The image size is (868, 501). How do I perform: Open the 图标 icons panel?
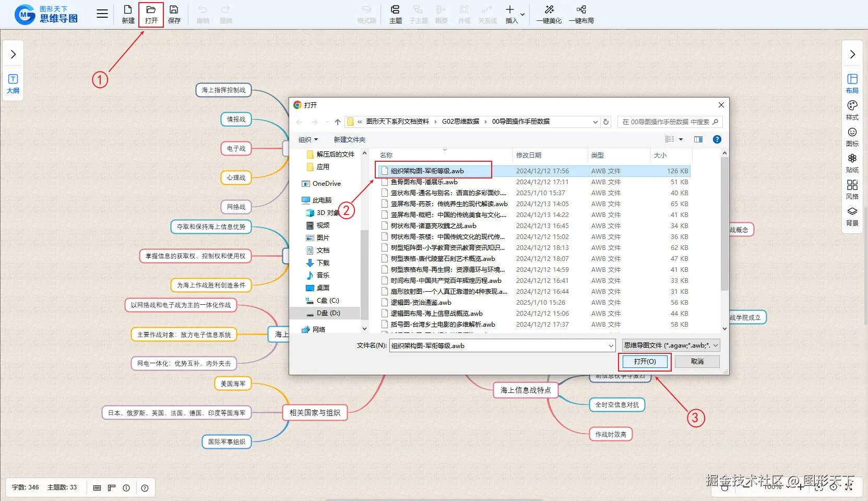(x=852, y=137)
